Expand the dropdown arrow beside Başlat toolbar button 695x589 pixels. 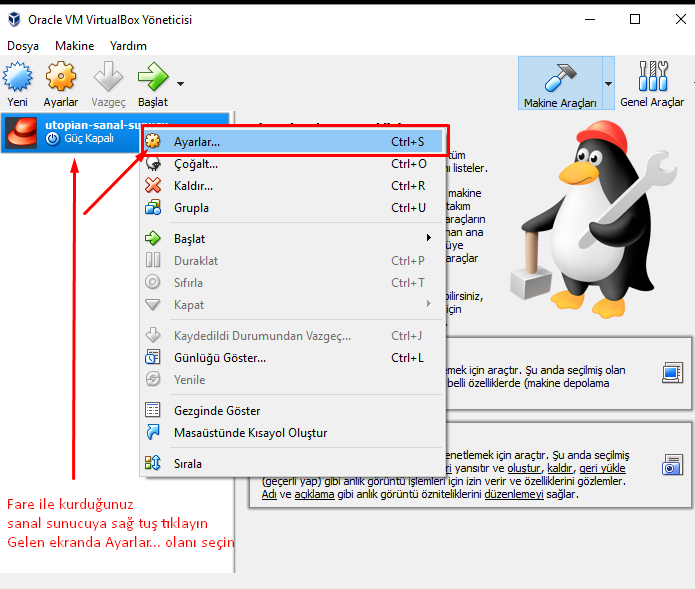tap(180, 83)
